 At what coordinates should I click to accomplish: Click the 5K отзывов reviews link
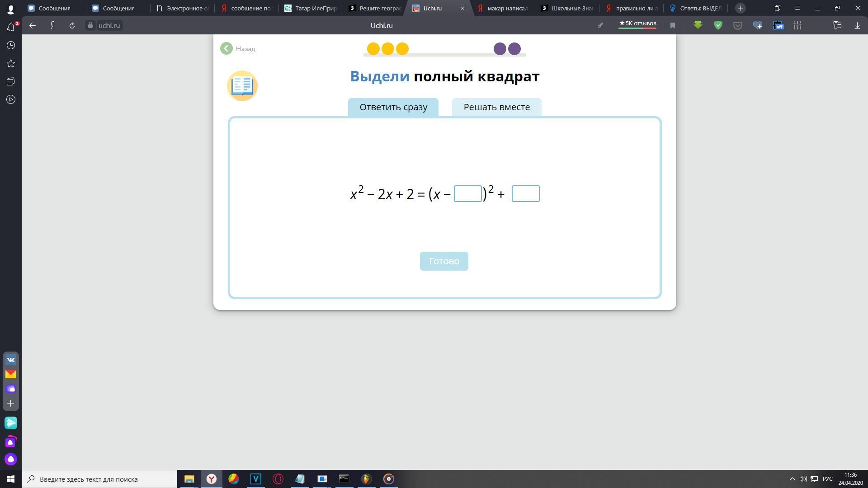637,23
